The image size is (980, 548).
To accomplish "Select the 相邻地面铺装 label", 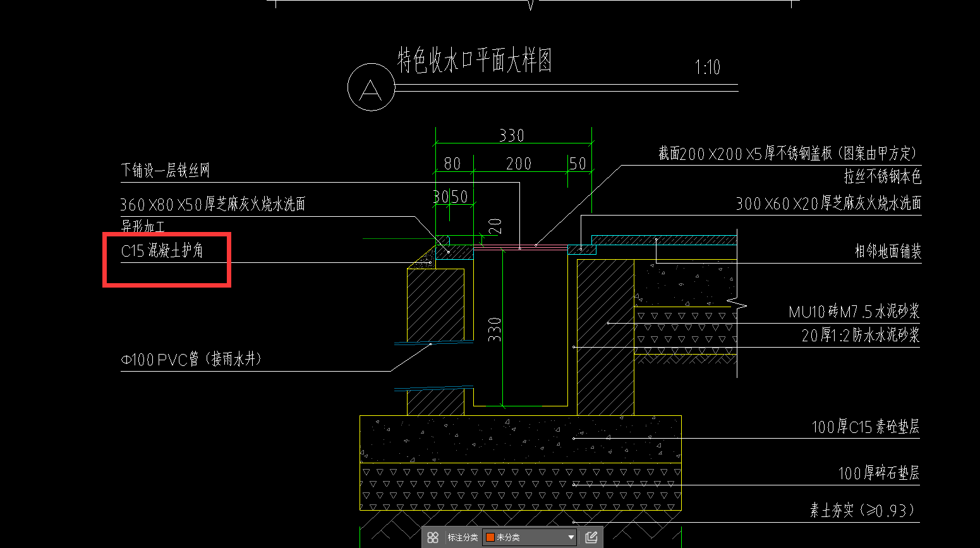I will pyautogui.click(x=888, y=252).
